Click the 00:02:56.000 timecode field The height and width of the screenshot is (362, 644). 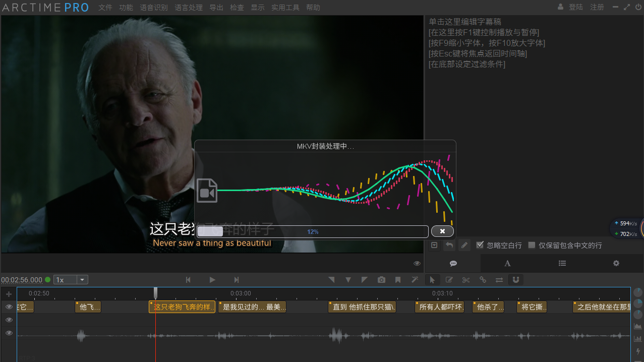[22, 280]
